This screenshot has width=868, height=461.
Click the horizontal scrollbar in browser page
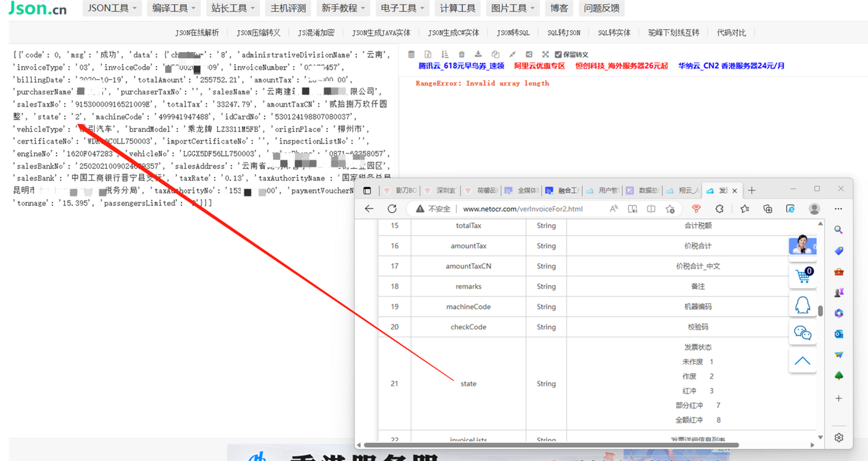tap(551, 445)
